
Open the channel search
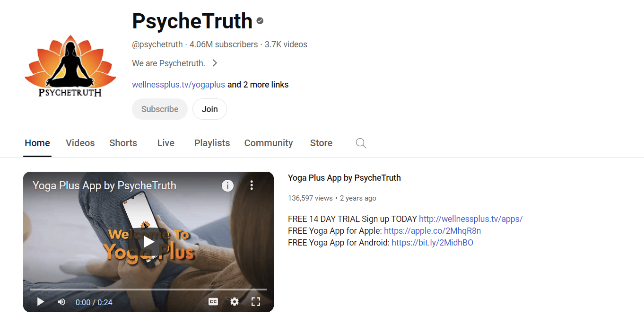point(360,143)
